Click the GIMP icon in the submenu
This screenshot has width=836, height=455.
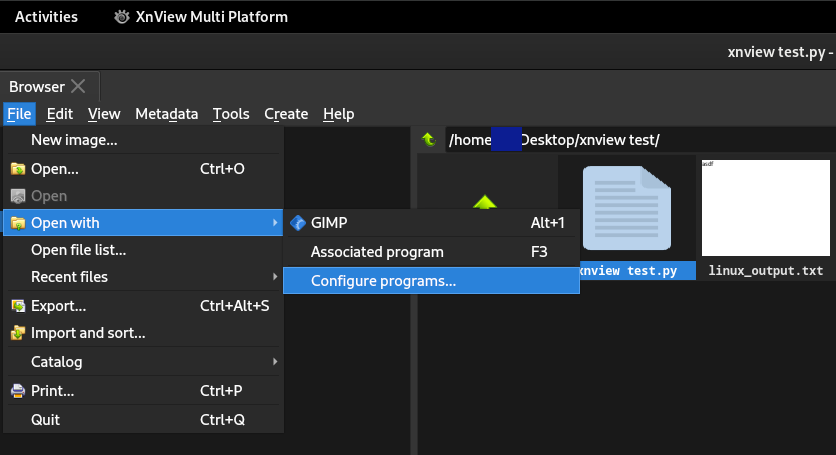pos(298,223)
